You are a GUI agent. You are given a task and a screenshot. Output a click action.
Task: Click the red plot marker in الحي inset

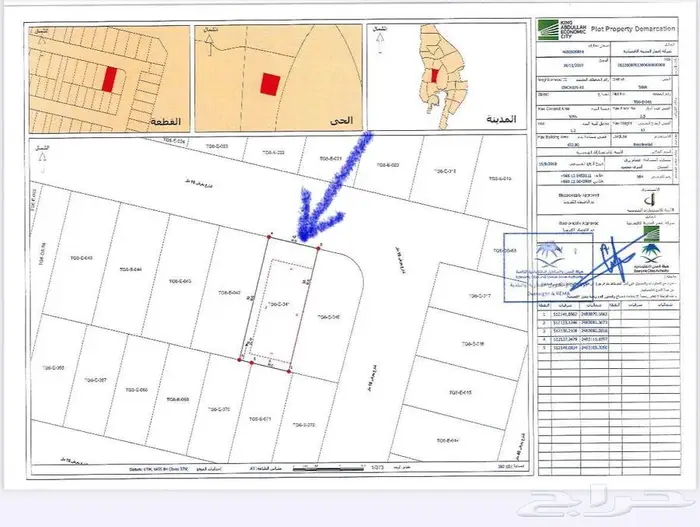point(269,85)
